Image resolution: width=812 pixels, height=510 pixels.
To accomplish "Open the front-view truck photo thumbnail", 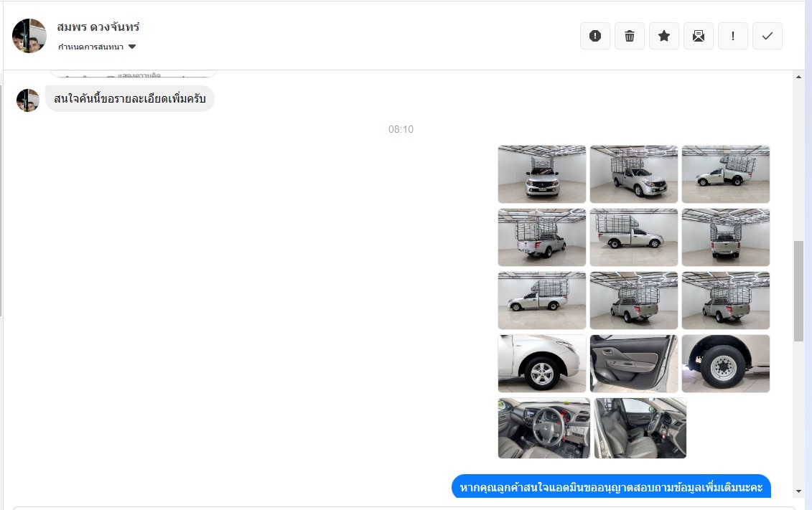I will pyautogui.click(x=542, y=174).
